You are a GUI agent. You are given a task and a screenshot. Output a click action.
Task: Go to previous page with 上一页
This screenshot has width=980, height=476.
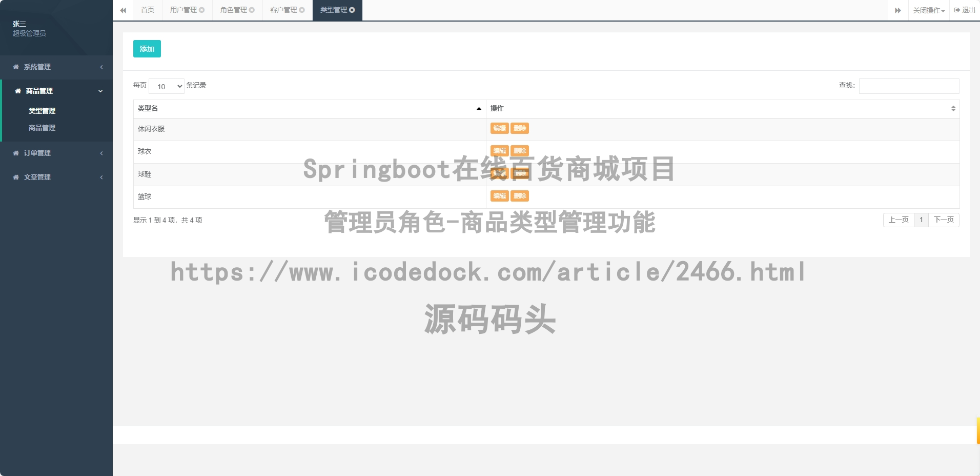(x=899, y=220)
